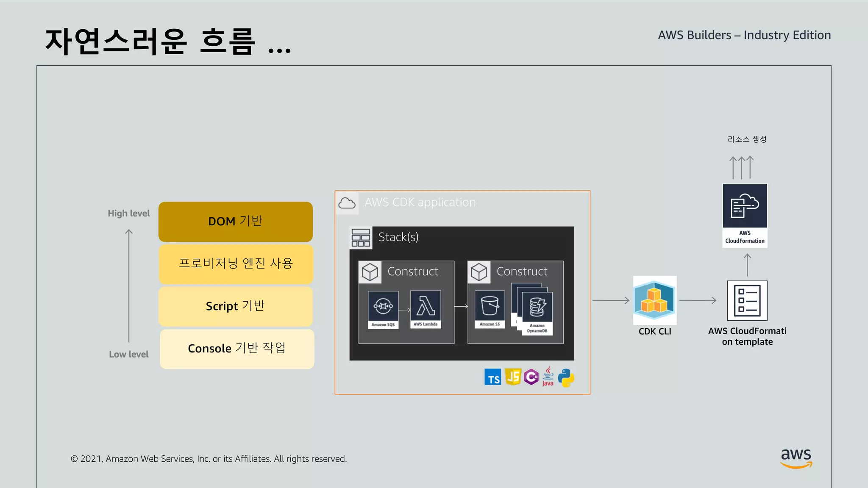
Task: Click the TypeScript TS logo
Action: pyautogui.click(x=492, y=377)
